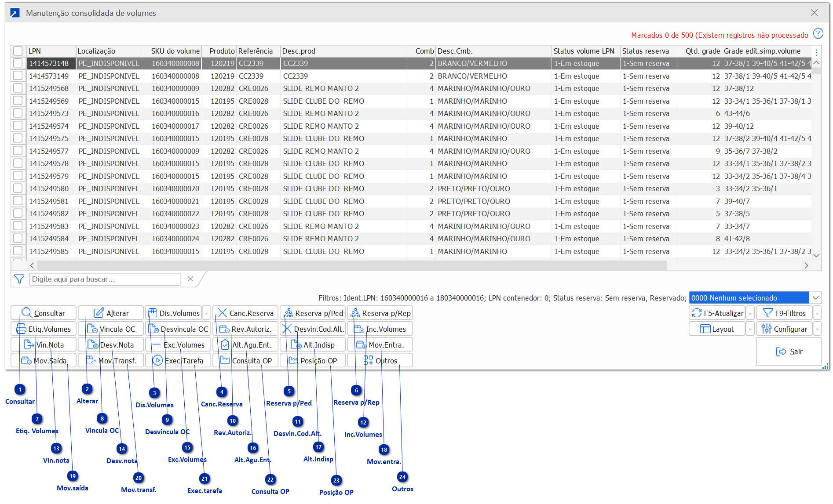Click the filter funnel icon beside search
This screenshot has height=504, width=833.
(19, 279)
